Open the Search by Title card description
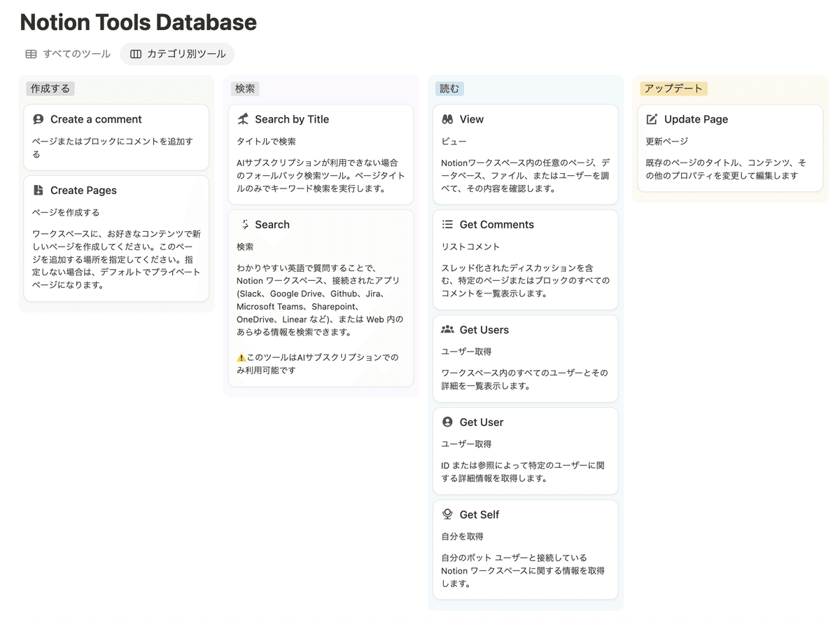 coord(320,175)
